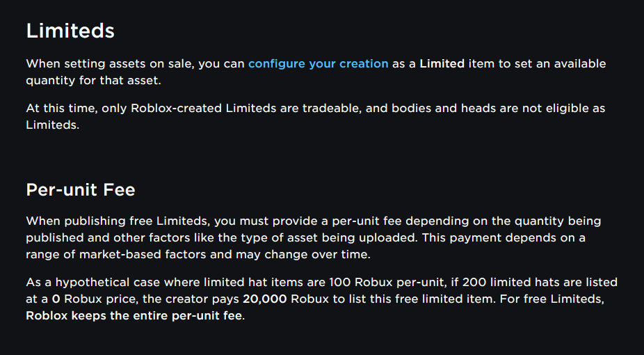Open the 'configure your creation' link
Viewport: 644px width, 355px height.
318,63
